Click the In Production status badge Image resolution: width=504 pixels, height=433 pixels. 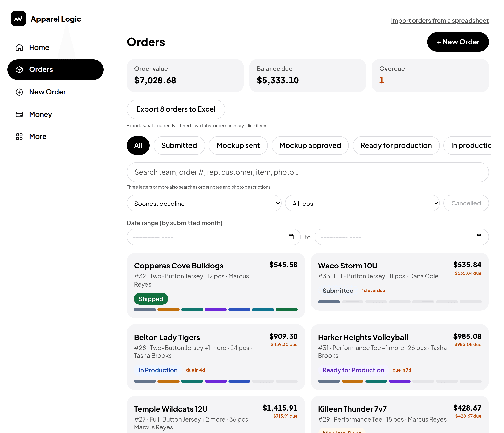(x=158, y=370)
